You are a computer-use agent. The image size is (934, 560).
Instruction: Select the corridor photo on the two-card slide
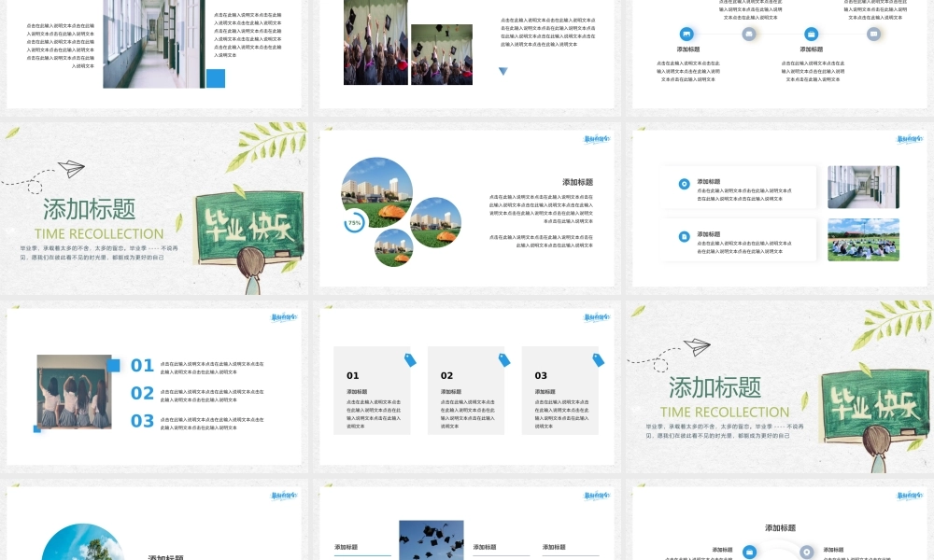[863, 187]
